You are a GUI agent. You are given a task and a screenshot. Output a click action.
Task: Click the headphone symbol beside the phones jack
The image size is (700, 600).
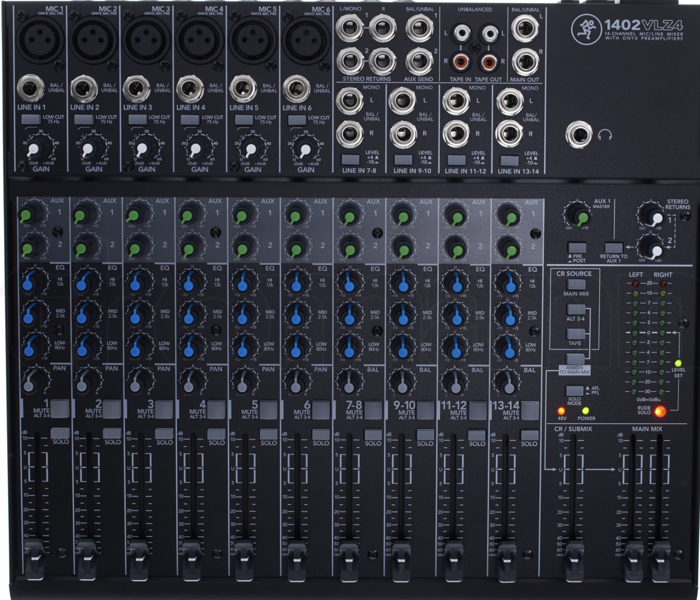[605, 135]
